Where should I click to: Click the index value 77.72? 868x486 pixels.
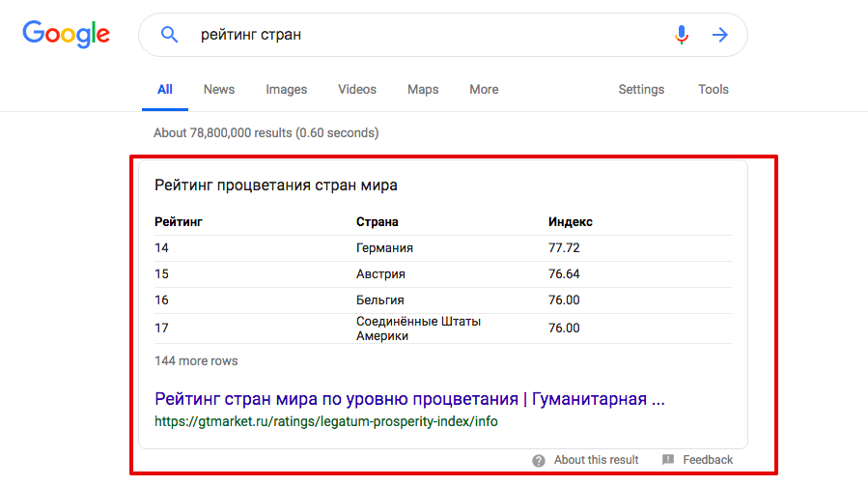(x=564, y=247)
